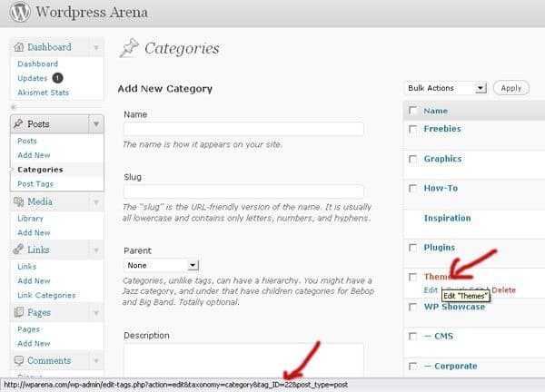545x392 pixels.
Task: Click the Dashboard home icon
Action: point(19,47)
